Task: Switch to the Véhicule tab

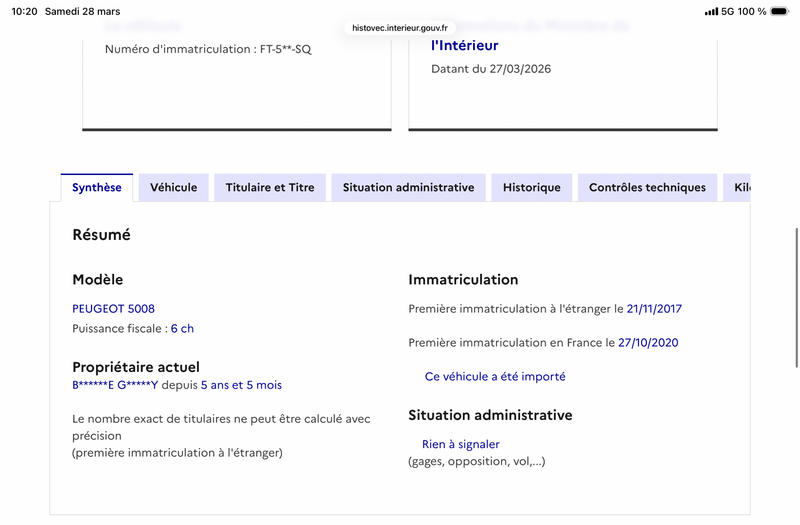Action: click(x=173, y=187)
